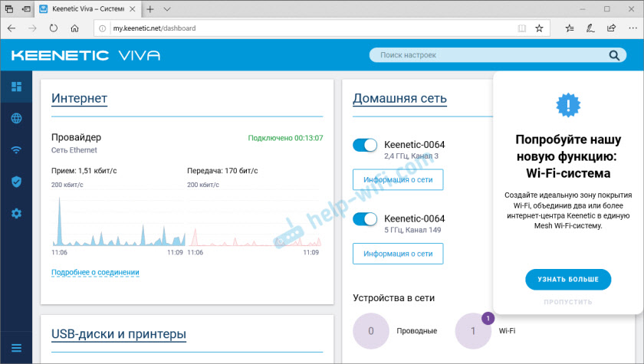Open USB-диски и принтеры heading link
Screen dimensions: 644x364
[x=119, y=334]
